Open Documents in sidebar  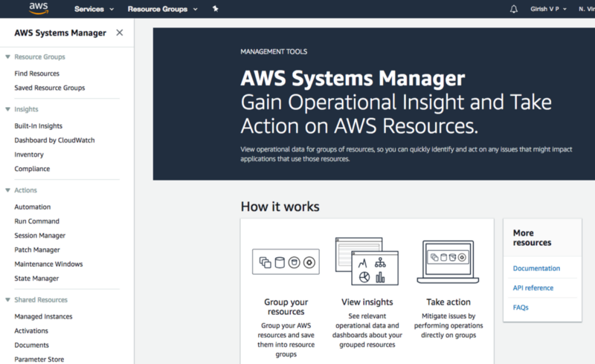(31, 345)
